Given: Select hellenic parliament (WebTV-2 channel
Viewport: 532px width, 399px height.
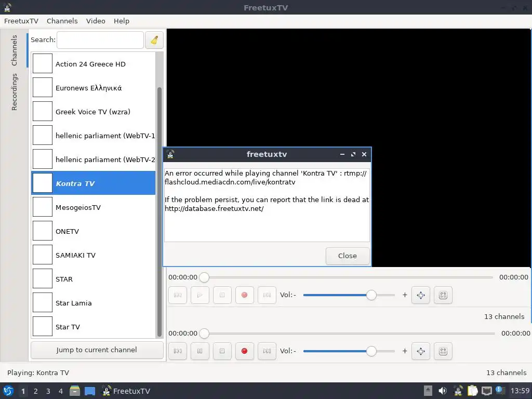Looking at the screenshot, I should (x=94, y=159).
